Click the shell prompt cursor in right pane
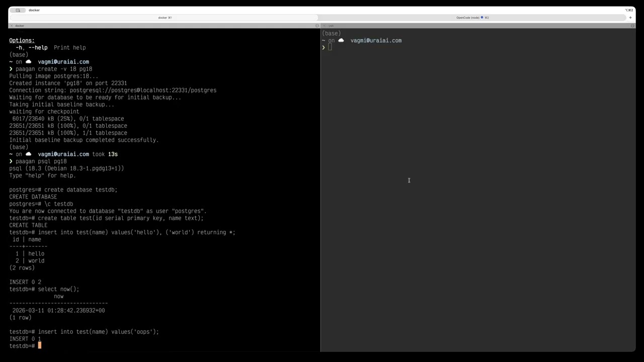The width and height of the screenshot is (644, 362). tap(330, 47)
